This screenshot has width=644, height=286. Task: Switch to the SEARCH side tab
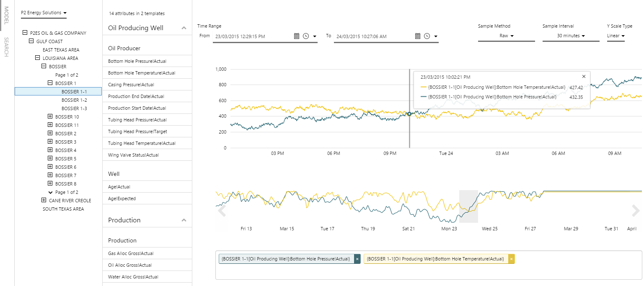click(6, 47)
